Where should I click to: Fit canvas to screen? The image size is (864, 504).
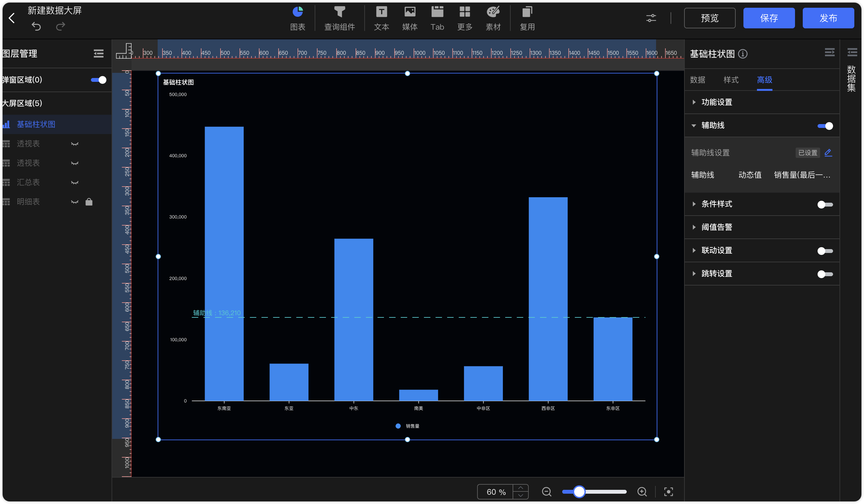coord(668,492)
